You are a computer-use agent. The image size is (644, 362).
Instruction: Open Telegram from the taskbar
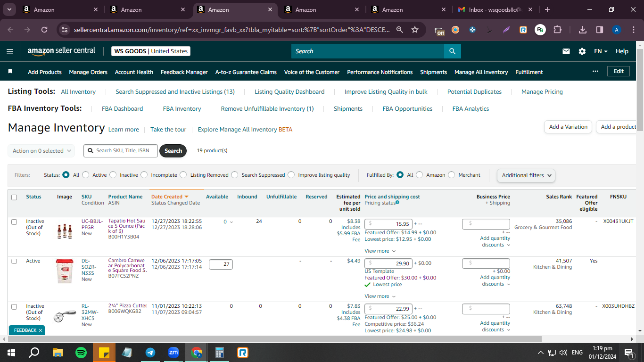pos(150,352)
